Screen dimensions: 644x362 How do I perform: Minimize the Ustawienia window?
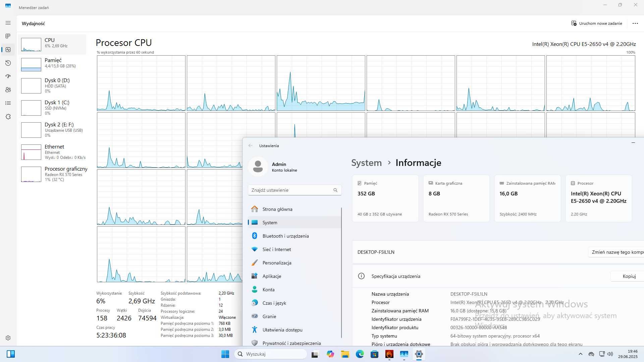click(633, 143)
